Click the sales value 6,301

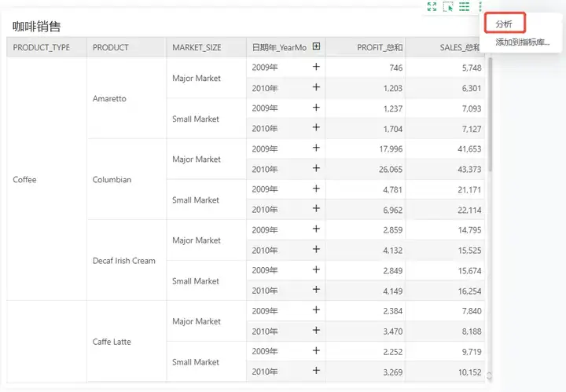(x=472, y=88)
